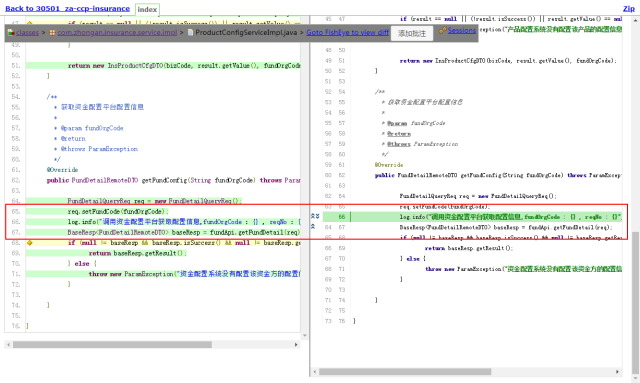Image resolution: width=640 pixels, height=383 pixels.
Task: Click the right pane scroll-left arrow
Action: click(x=314, y=372)
